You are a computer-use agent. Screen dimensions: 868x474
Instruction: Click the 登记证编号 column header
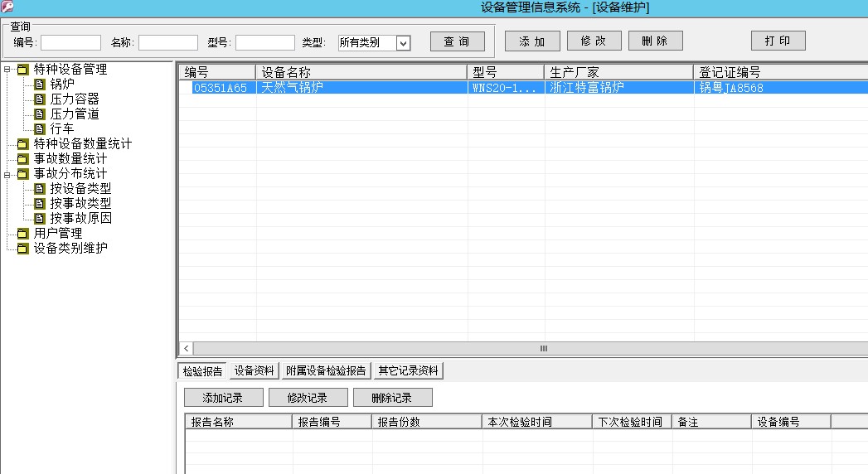pos(781,72)
